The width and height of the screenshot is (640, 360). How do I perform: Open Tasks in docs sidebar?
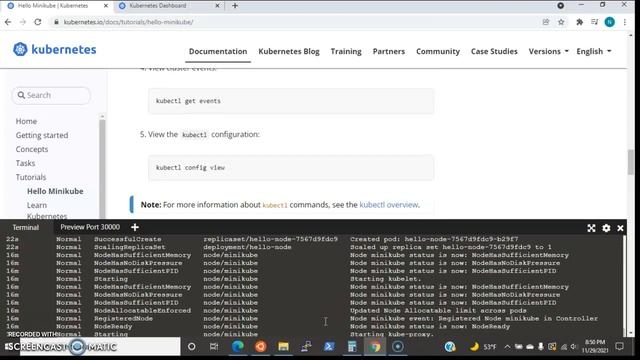25,163
